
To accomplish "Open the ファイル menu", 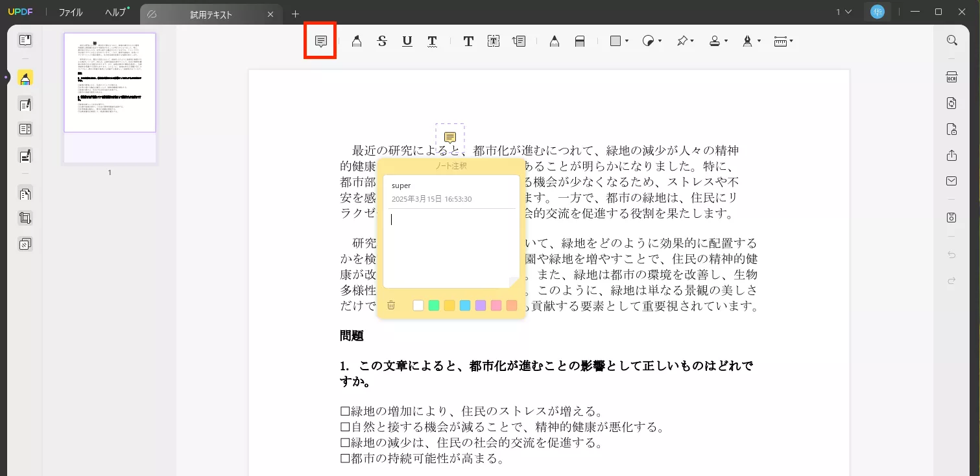I will [x=71, y=12].
